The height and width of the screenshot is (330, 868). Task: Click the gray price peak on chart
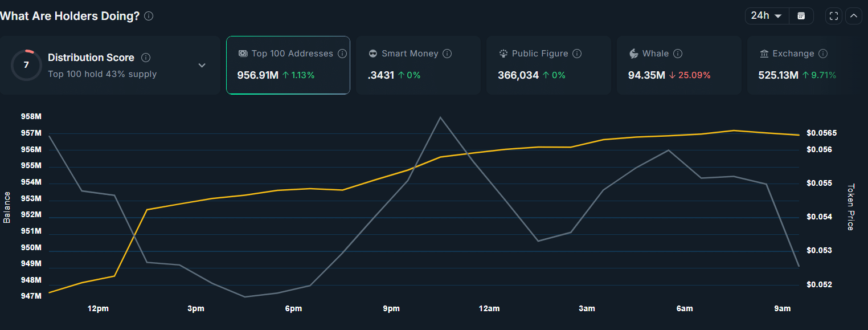[x=440, y=117]
